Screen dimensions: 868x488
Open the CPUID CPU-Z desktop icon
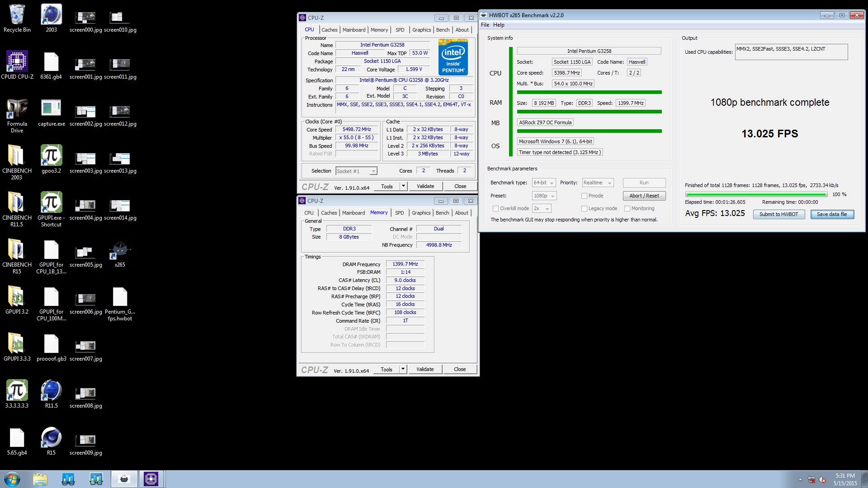pyautogui.click(x=17, y=65)
